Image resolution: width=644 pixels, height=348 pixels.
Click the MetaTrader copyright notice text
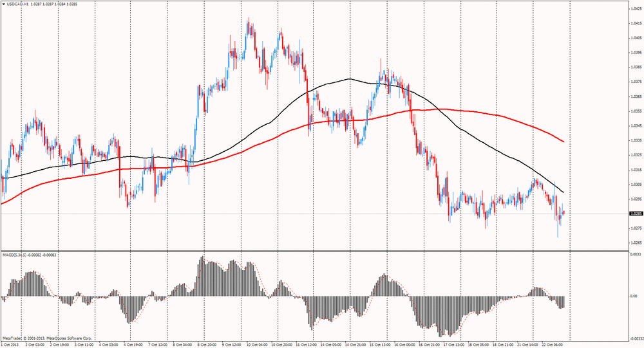[46, 338]
